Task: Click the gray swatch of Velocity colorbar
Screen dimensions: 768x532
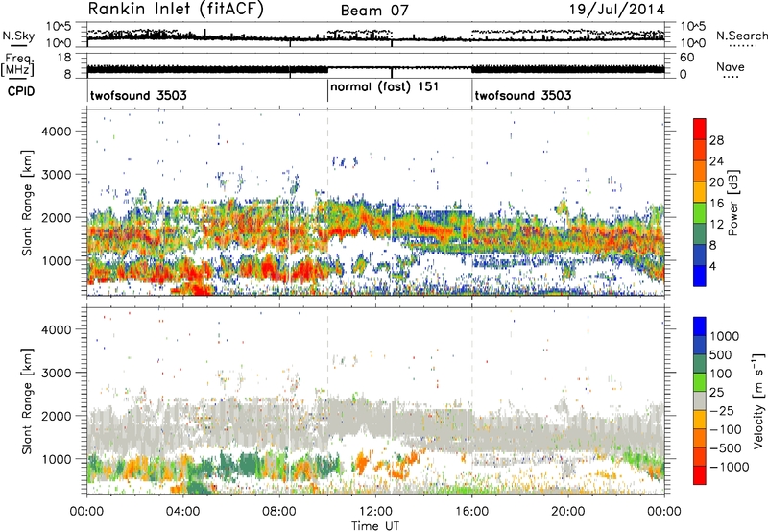Action: (x=700, y=401)
